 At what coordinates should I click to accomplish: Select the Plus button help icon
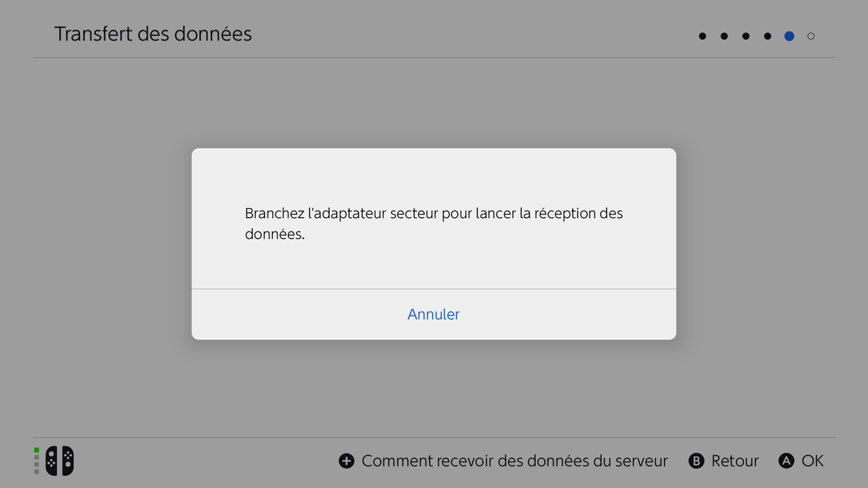point(346,460)
